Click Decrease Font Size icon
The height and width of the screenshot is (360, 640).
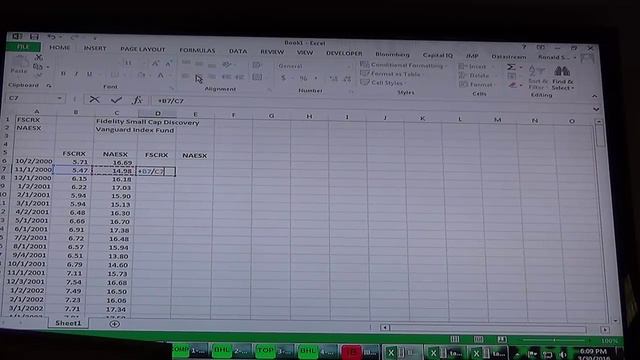click(x=169, y=64)
